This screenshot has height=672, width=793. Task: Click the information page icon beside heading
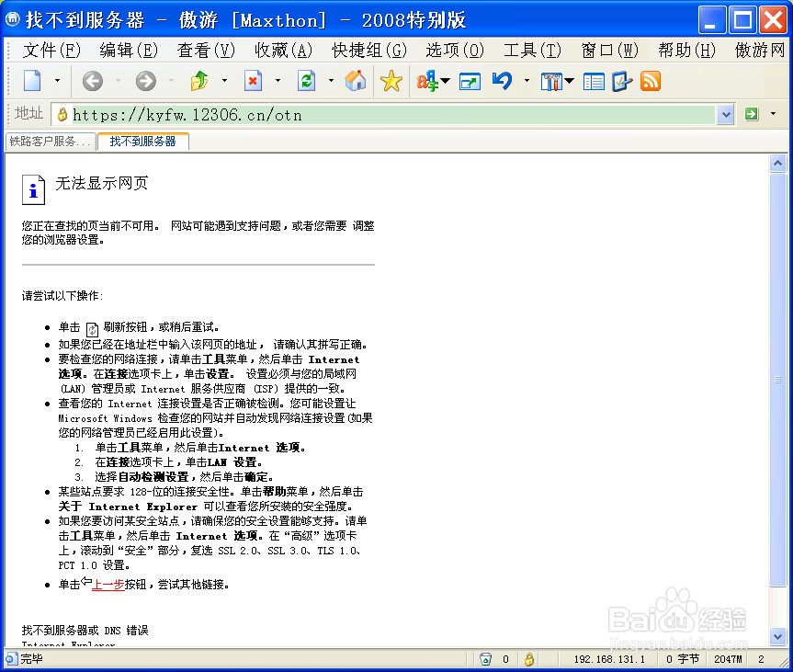33,189
